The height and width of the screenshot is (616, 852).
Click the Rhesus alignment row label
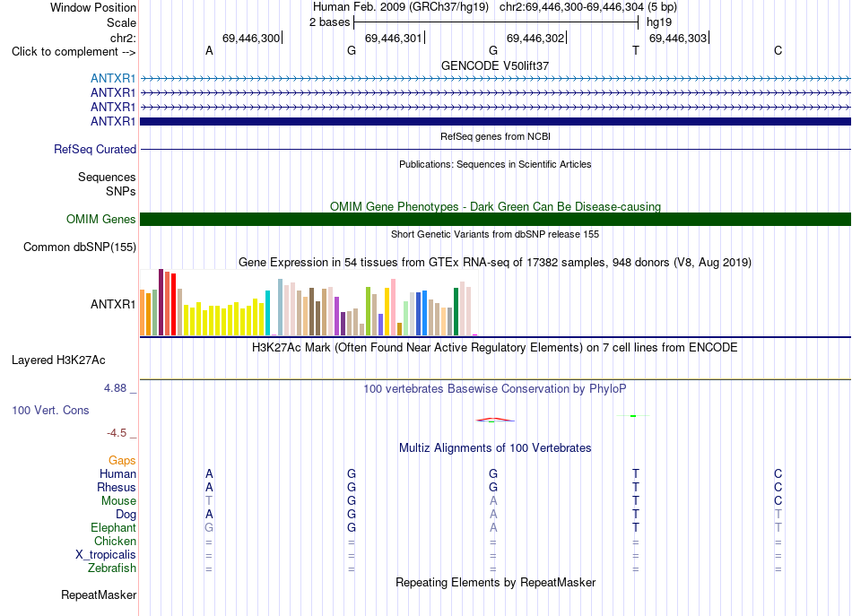[x=117, y=487]
